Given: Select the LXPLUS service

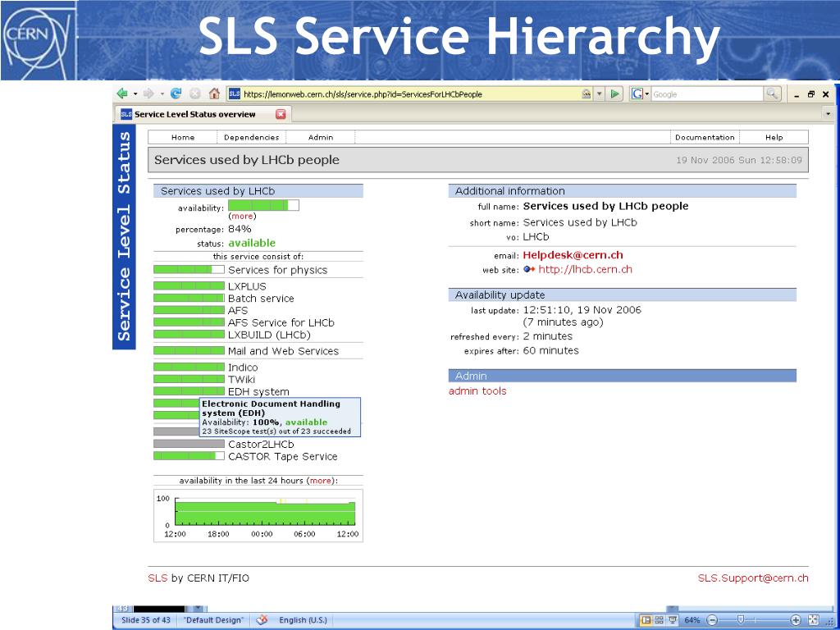Looking at the screenshot, I should 247,286.
